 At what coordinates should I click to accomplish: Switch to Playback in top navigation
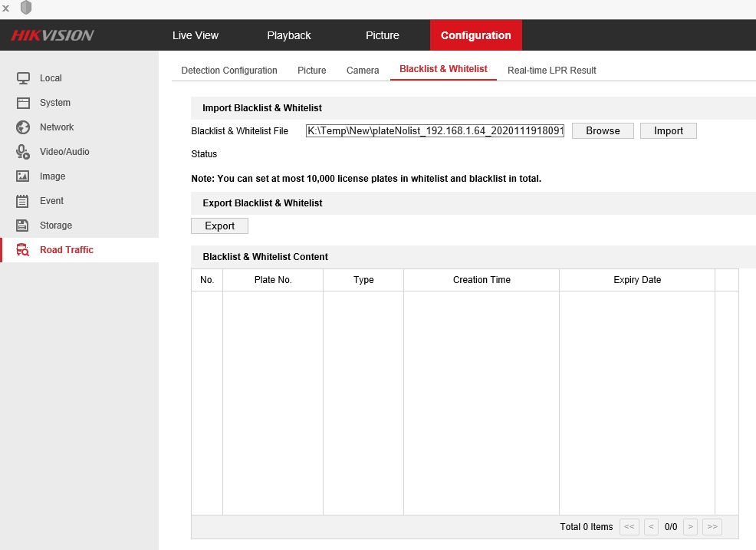click(x=289, y=35)
